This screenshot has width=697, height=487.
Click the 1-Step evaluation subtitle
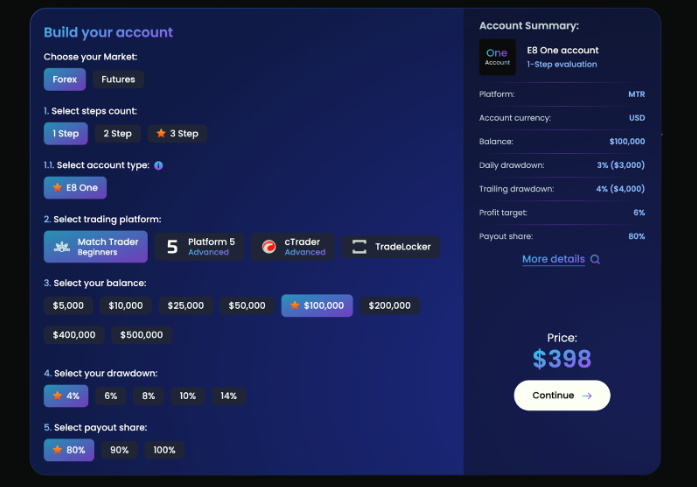[x=562, y=64]
